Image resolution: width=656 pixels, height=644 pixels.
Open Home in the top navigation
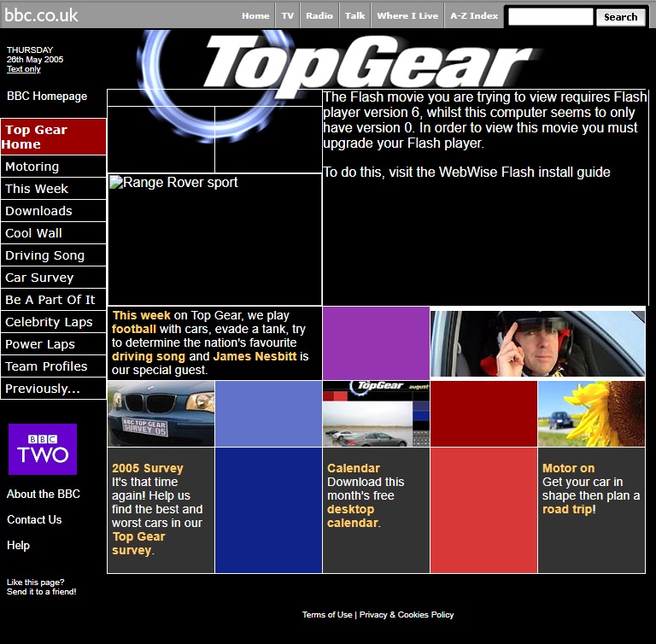click(x=255, y=15)
